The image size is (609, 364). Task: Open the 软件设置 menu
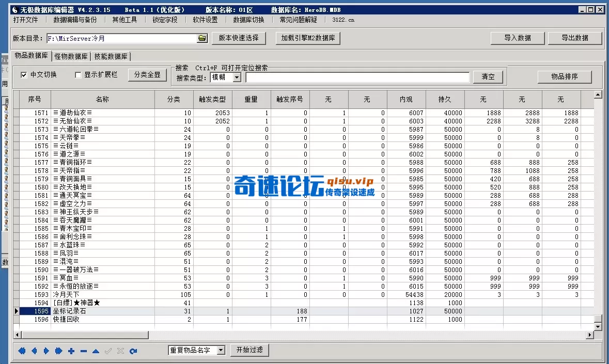click(206, 20)
